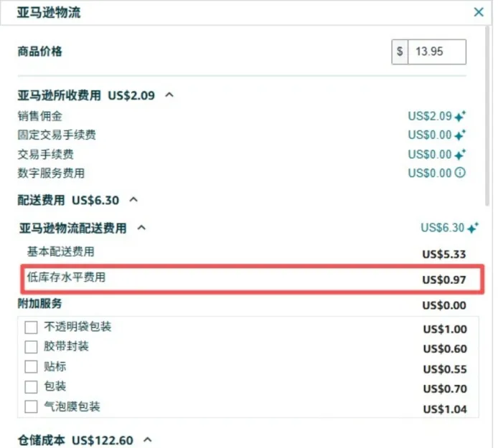Image resolution: width=498 pixels, height=448 pixels.
Task: Click sparkle icon next to 亚马逊物流配送费用 US$6.30
Action: pos(472,229)
